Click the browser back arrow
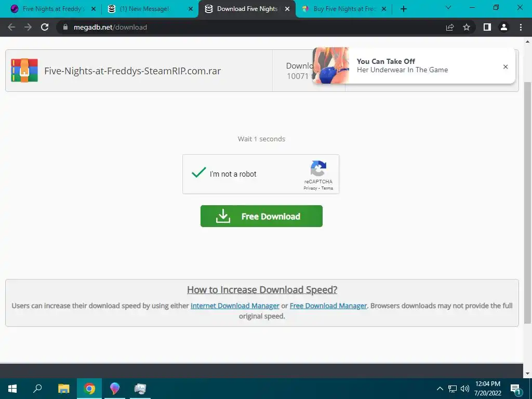Image resolution: width=532 pixels, height=399 pixels. pyautogui.click(x=11, y=27)
